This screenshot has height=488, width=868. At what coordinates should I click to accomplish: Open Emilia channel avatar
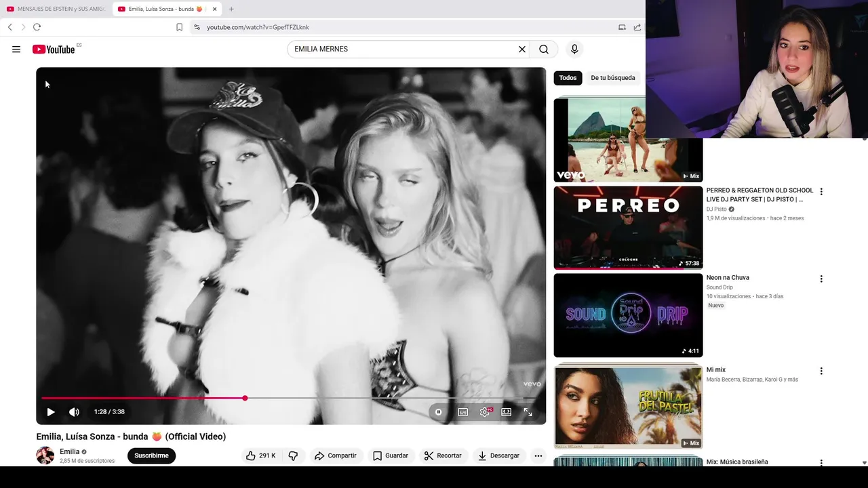(45, 455)
